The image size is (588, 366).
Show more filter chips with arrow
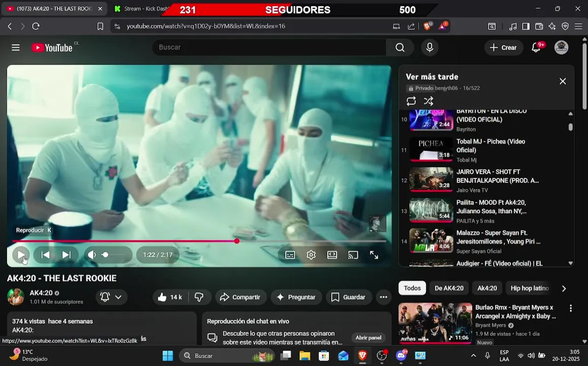[564, 288]
